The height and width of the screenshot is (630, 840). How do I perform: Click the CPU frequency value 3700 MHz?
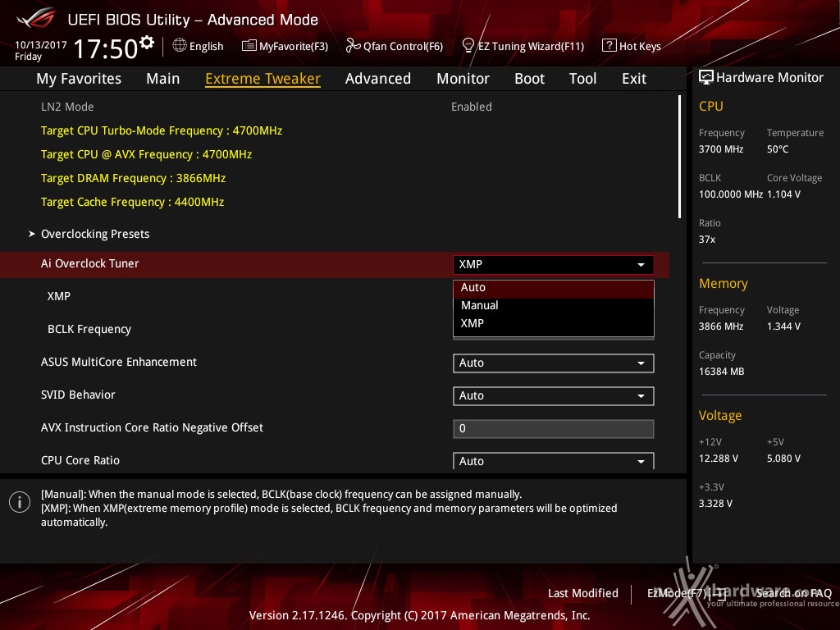click(721, 149)
